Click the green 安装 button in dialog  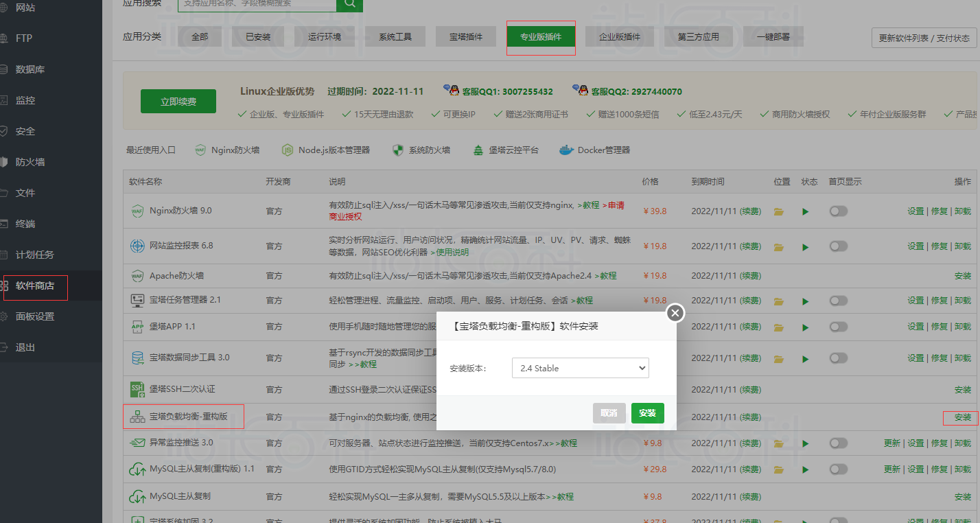click(x=647, y=413)
